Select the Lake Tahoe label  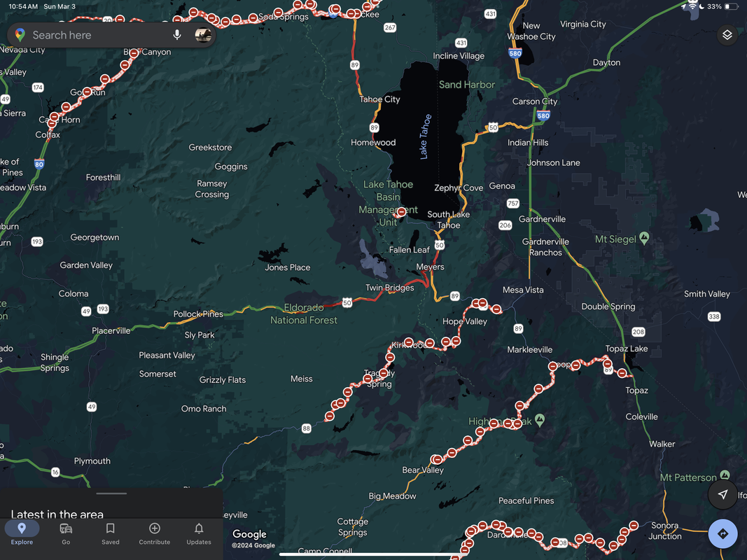[x=425, y=136]
